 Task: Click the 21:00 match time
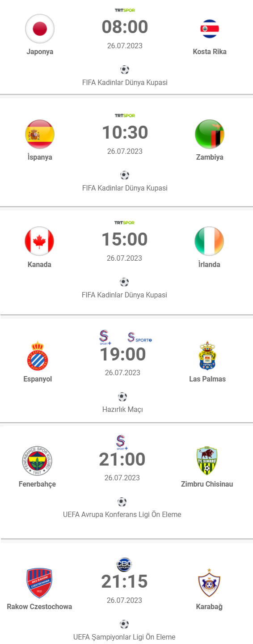click(122, 459)
